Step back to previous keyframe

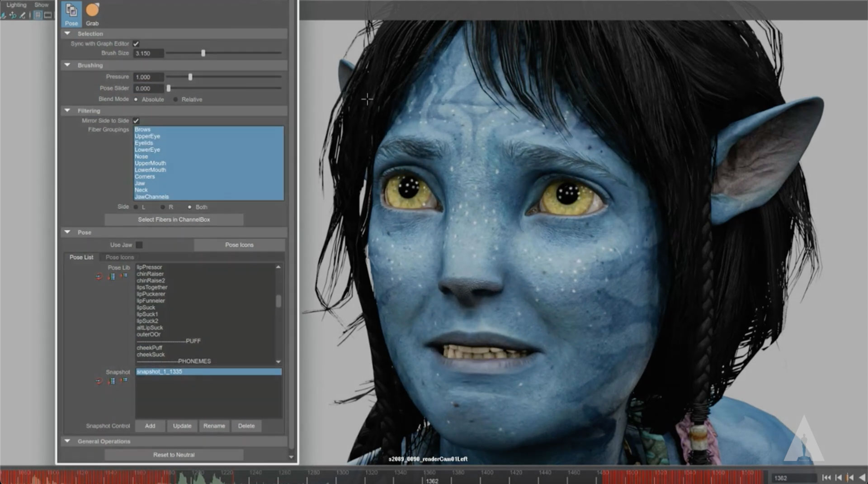pos(850,478)
